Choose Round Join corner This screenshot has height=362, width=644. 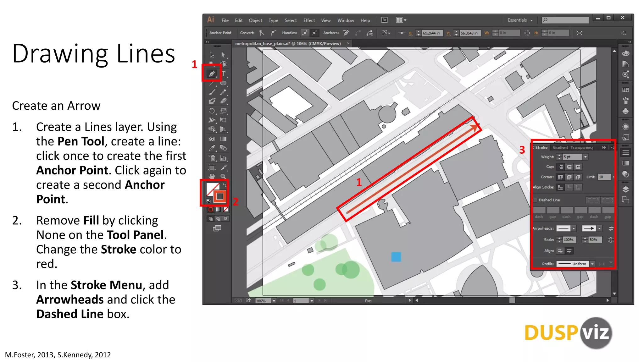point(569,177)
